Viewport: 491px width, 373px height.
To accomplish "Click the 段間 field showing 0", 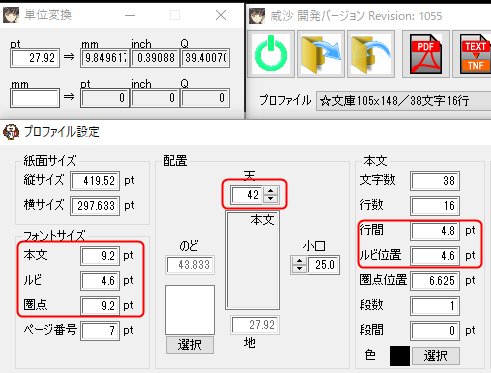I will [x=435, y=331].
